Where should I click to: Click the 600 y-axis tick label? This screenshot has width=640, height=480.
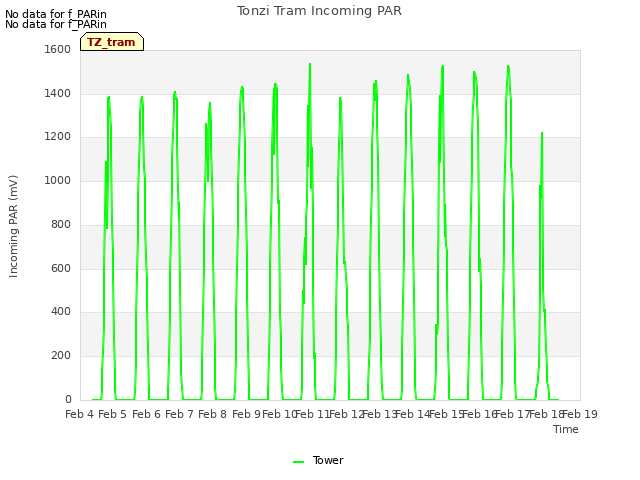61,269
